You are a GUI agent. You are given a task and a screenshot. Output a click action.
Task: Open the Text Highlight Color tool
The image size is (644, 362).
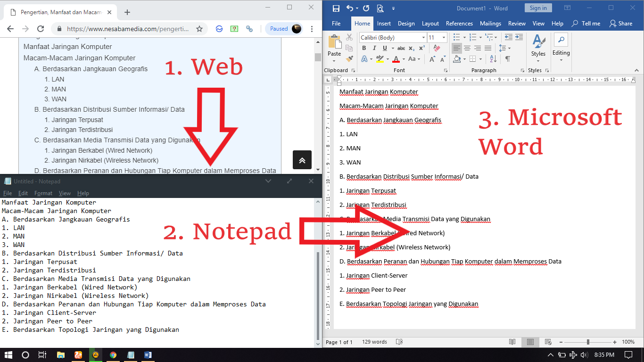pyautogui.click(x=380, y=59)
